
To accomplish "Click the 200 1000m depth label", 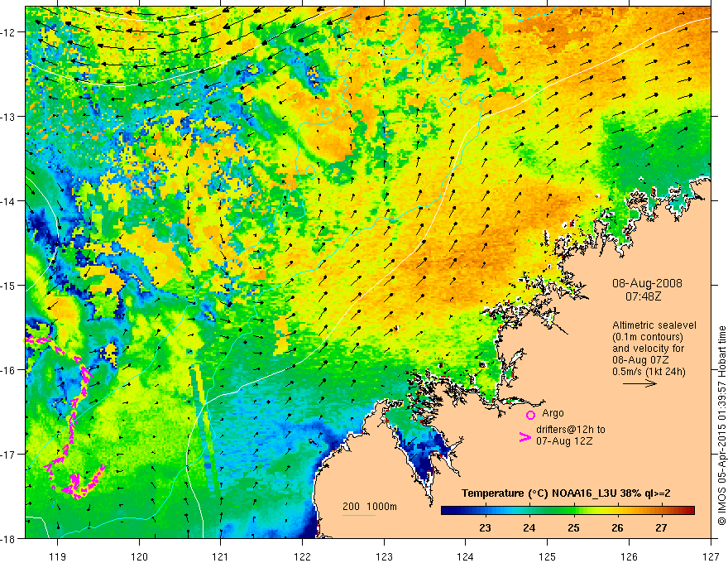I will tap(370, 507).
